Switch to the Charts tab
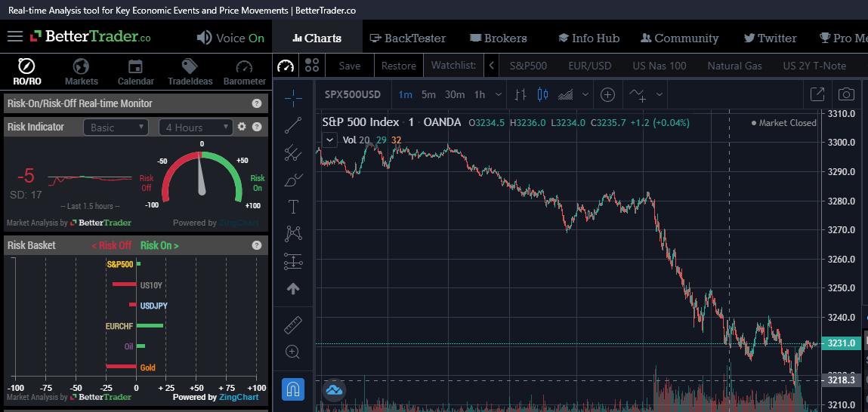This screenshot has width=868, height=412. [x=317, y=38]
